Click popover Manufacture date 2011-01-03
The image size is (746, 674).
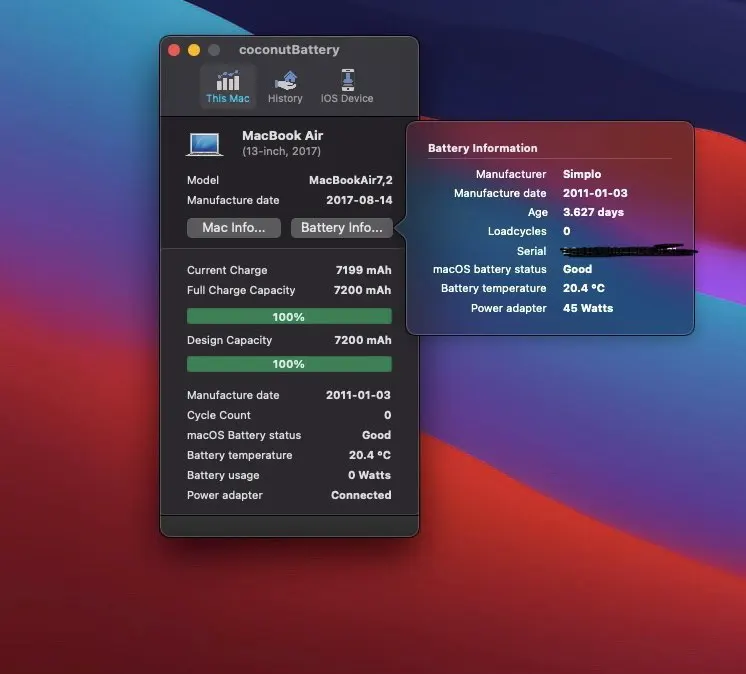coord(595,193)
